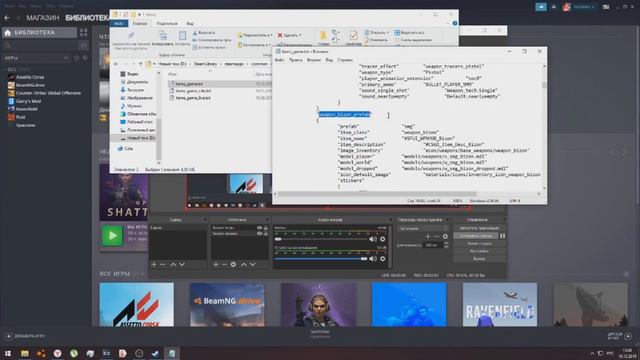
Task: Click Notepad vertical scrollbar thumb
Action: pos(544,84)
